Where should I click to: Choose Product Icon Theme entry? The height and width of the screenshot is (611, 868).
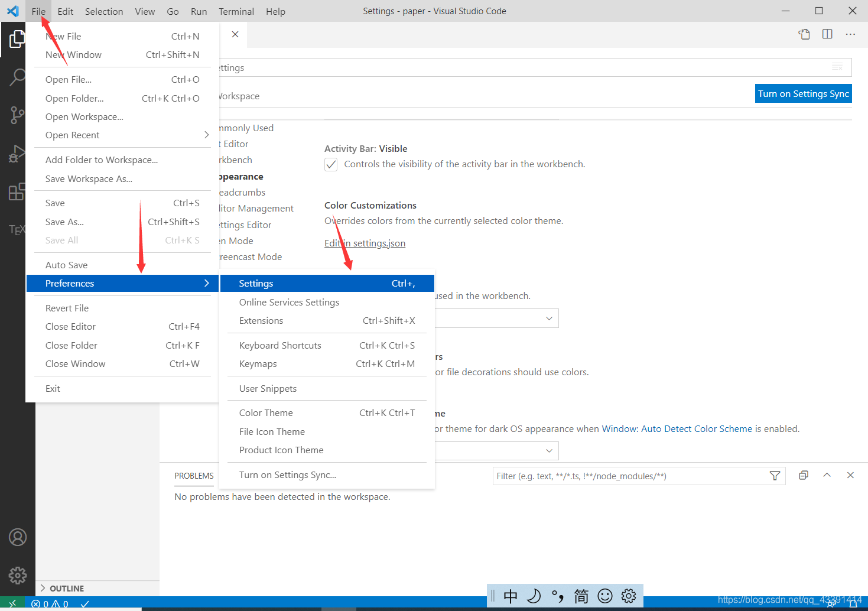tap(327, 450)
